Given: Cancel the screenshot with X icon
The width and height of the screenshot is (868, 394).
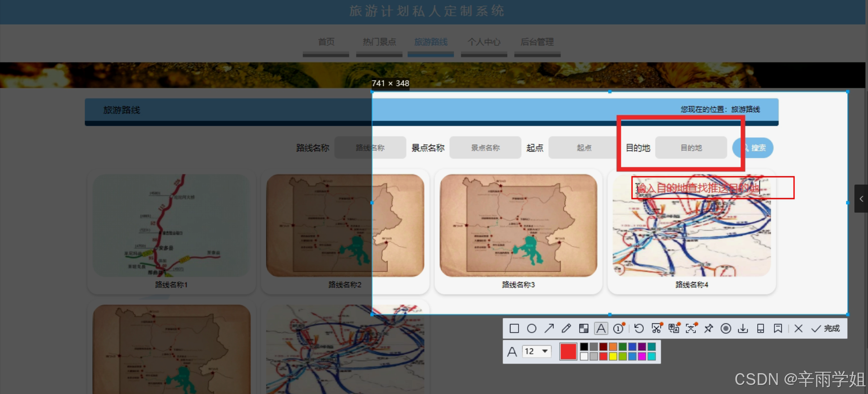Looking at the screenshot, I should pos(798,328).
